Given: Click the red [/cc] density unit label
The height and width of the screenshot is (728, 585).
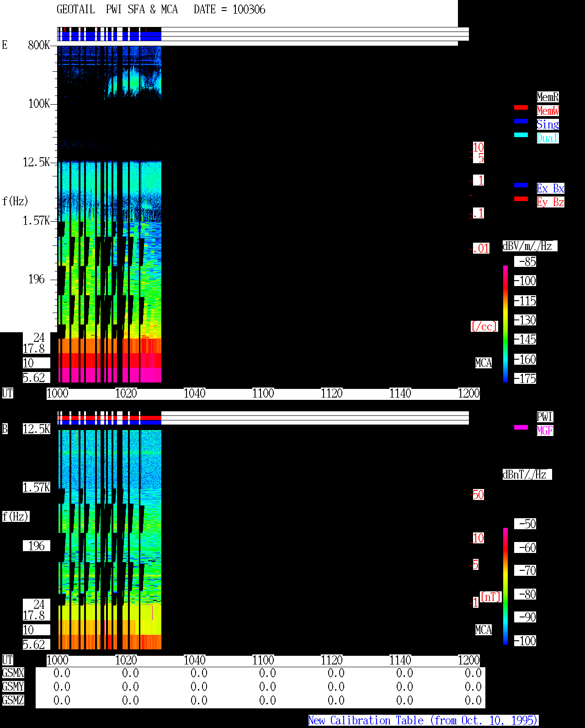Looking at the screenshot, I should tap(484, 326).
